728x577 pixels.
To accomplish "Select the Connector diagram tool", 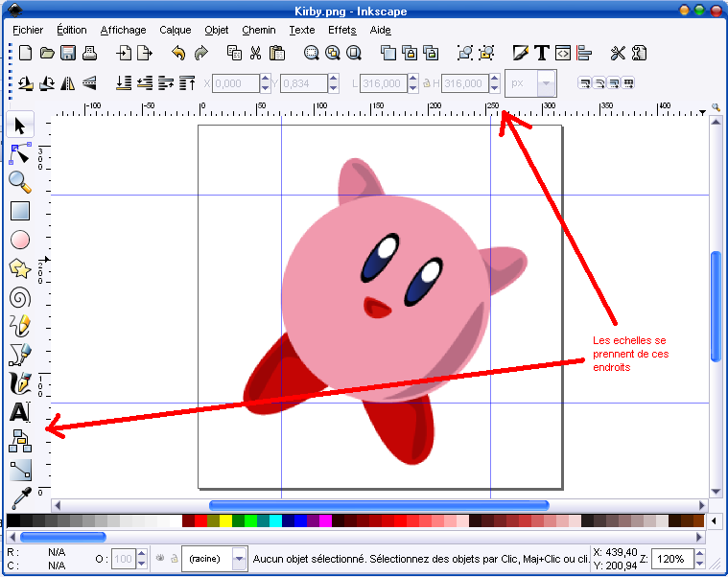I will [x=20, y=441].
